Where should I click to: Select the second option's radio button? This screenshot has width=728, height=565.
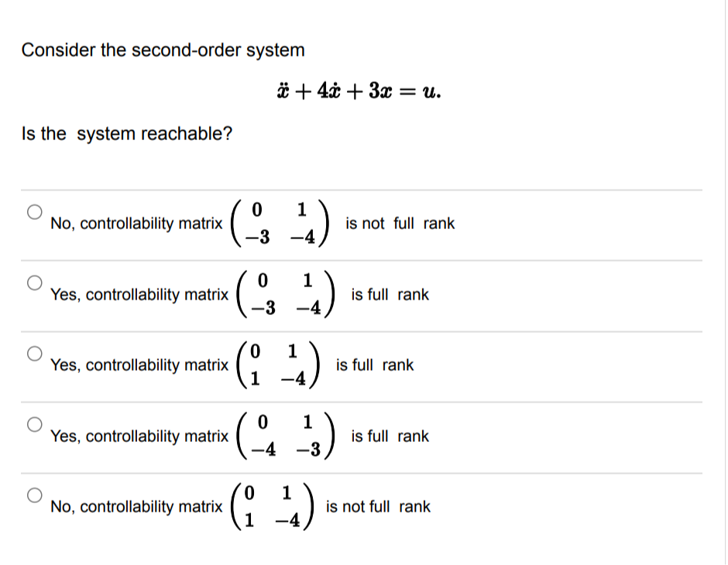pyautogui.click(x=34, y=283)
